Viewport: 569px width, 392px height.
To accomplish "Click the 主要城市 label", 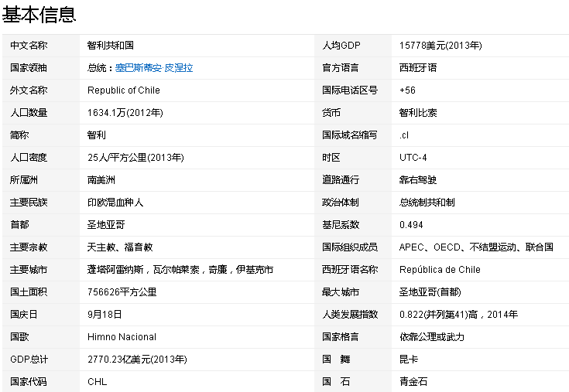I will click(29, 270).
